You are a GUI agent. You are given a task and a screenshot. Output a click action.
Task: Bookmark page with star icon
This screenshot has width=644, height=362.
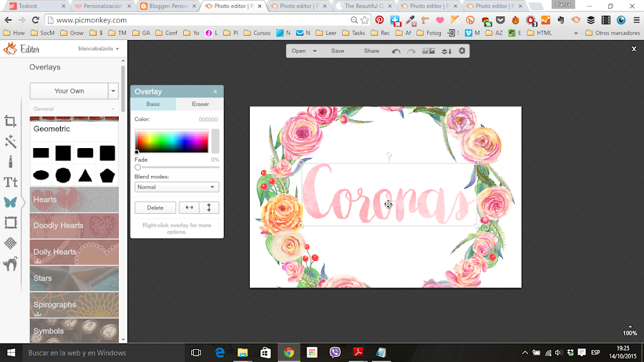365,20
